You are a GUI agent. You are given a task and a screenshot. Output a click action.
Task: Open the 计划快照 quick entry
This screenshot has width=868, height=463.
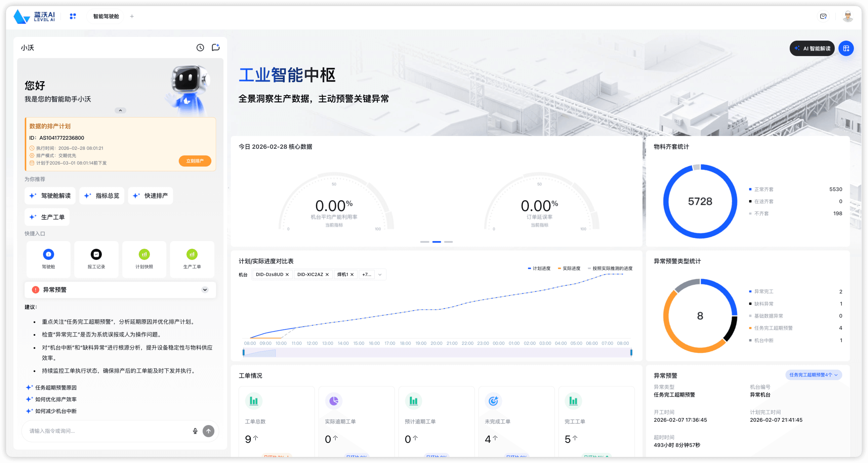[144, 259]
